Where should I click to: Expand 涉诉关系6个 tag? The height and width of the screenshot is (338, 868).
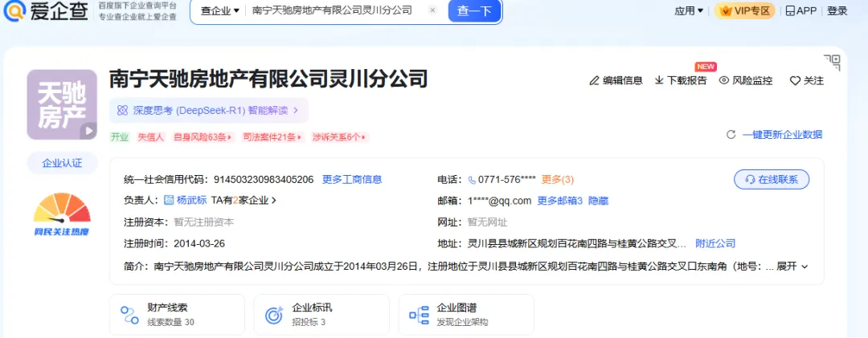tap(339, 137)
